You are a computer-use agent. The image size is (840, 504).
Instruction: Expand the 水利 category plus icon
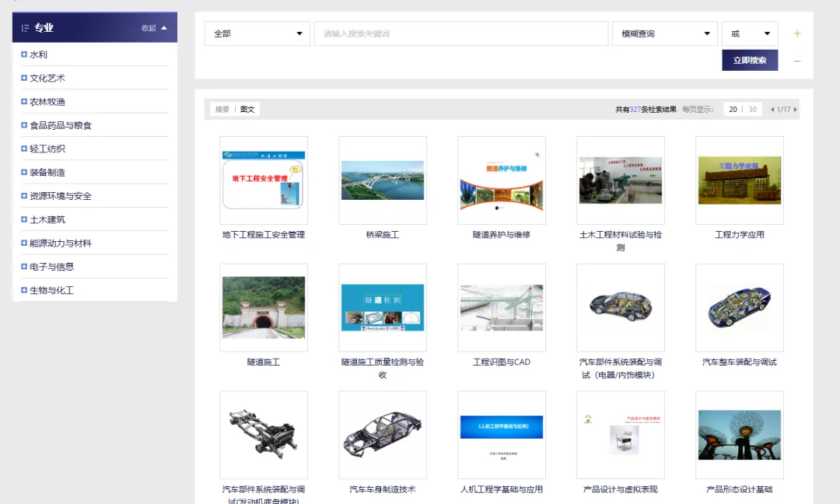[23, 54]
